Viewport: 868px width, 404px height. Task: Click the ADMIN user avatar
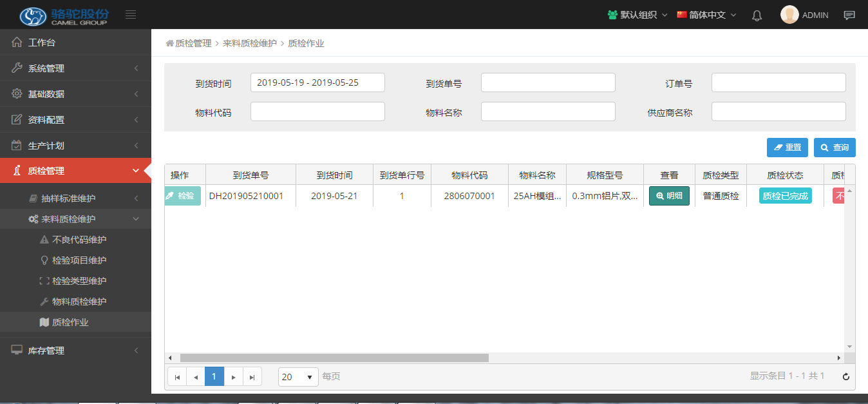click(789, 15)
